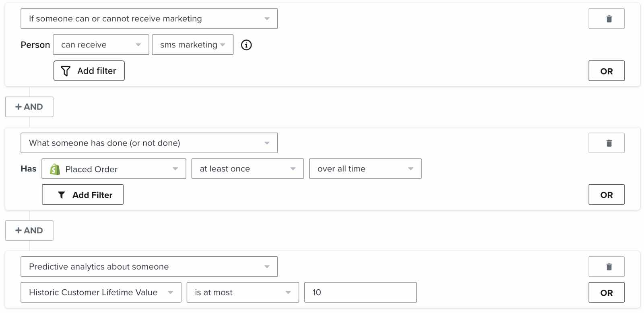The image size is (644, 313).
Task: Open the 'What someone has done' condition dropdown
Action: click(149, 143)
